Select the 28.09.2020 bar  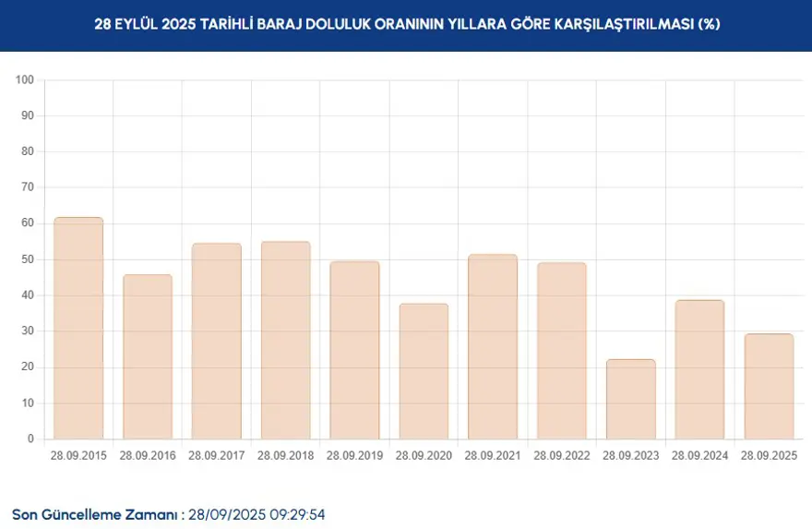click(424, 371)
